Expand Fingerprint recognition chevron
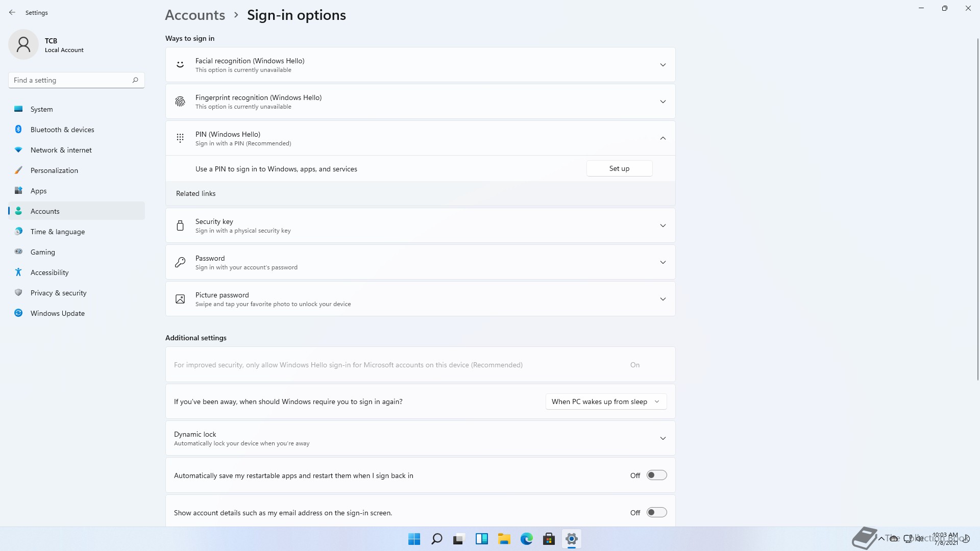Image resolution: width=980 pixels, height=551 pixels. click(x=663, y=102)
